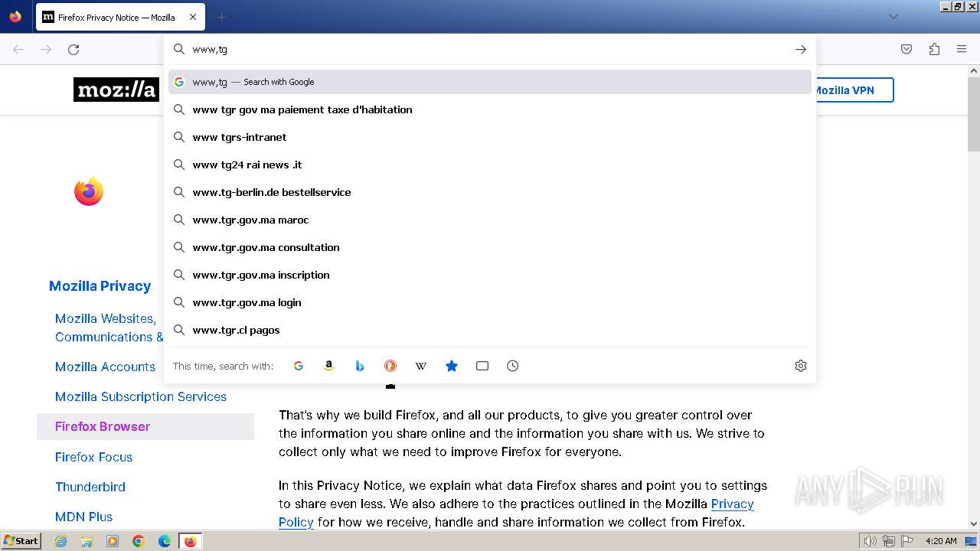Open search settings gear icon
This screenshot has height=551, width=980.
click(x=801, y=366)
